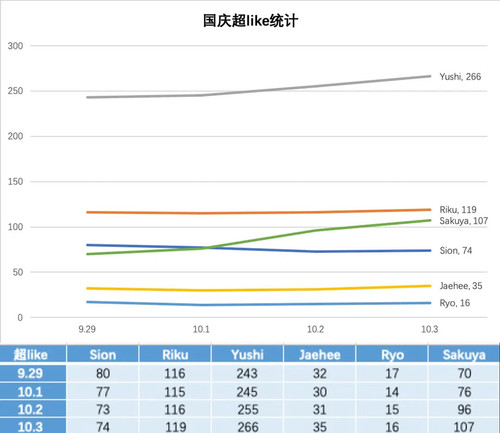500x433 pixels.
Task: Select the Sion, 74 data label
Action: point(456,250)
